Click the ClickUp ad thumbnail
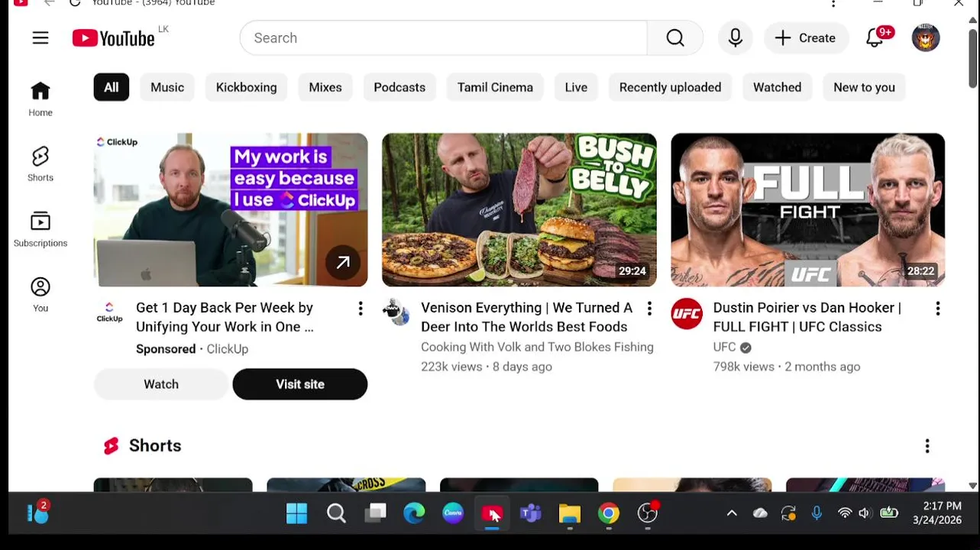The width and height of the screenshot is (980, 550). (231, 210)
